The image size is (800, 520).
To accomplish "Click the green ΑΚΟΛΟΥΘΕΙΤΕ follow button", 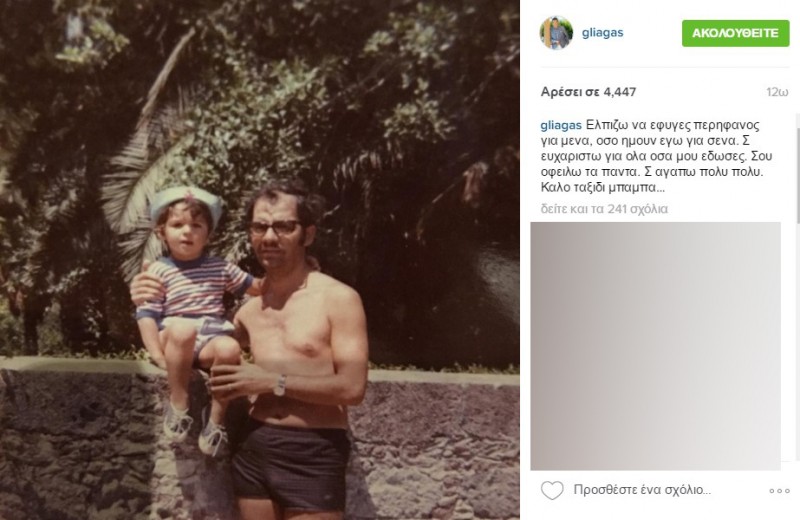I will [x=735, y=33].
